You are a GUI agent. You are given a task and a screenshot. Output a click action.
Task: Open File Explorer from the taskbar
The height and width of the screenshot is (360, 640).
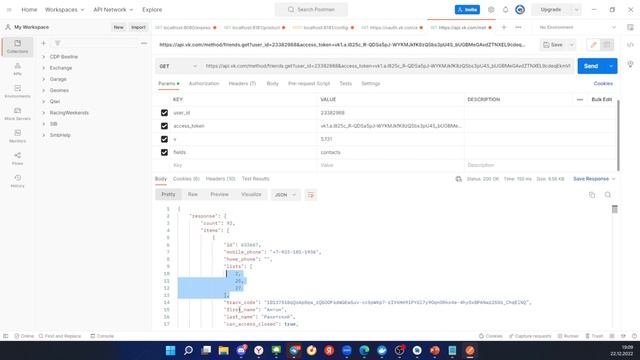click(223, 351)
